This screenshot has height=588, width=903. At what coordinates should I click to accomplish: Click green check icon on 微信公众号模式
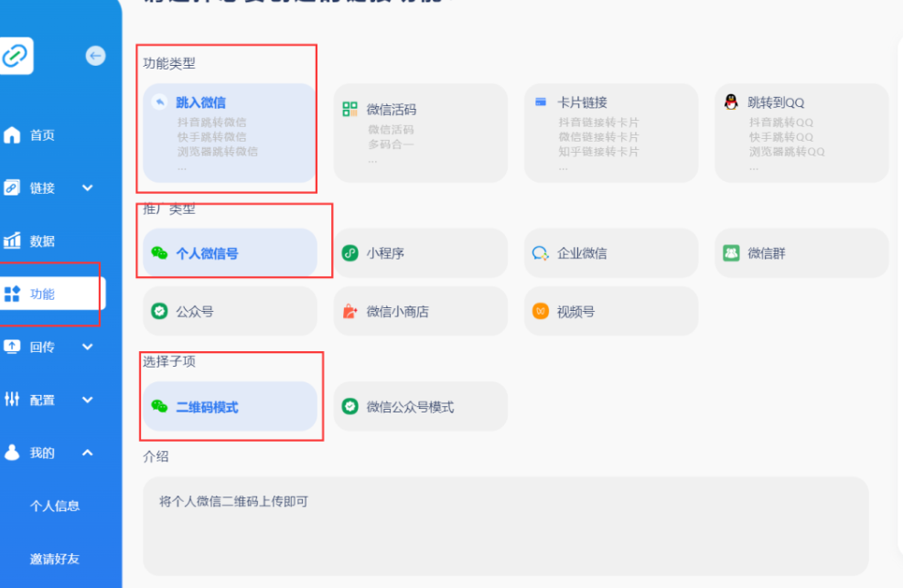[349, 407]
